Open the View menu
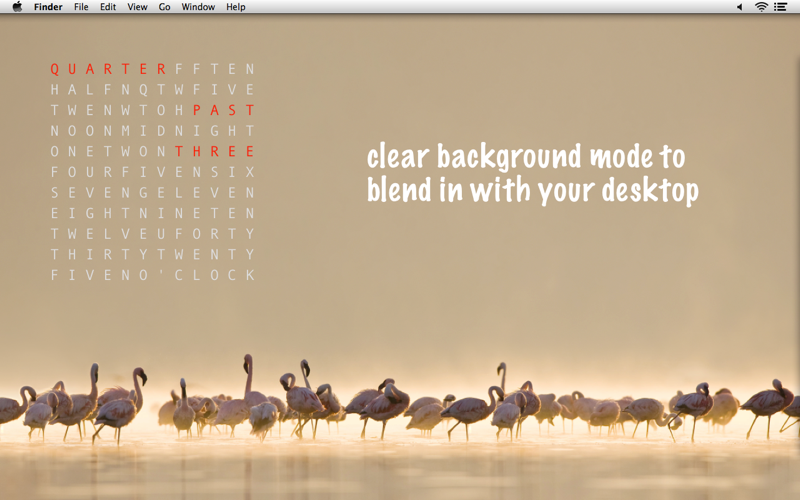The height and width of the screenshot is (500, 800). coord(137,7)
